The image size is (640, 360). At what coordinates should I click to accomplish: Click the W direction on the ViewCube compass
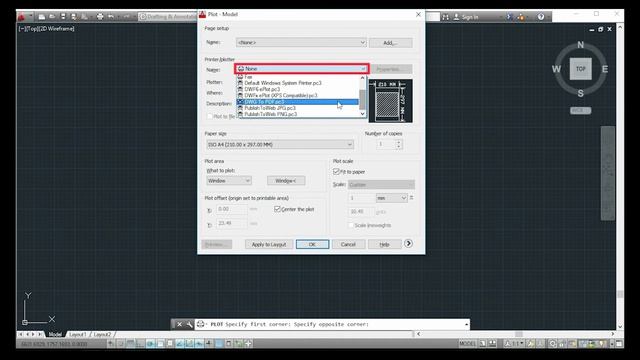(556, 69)
